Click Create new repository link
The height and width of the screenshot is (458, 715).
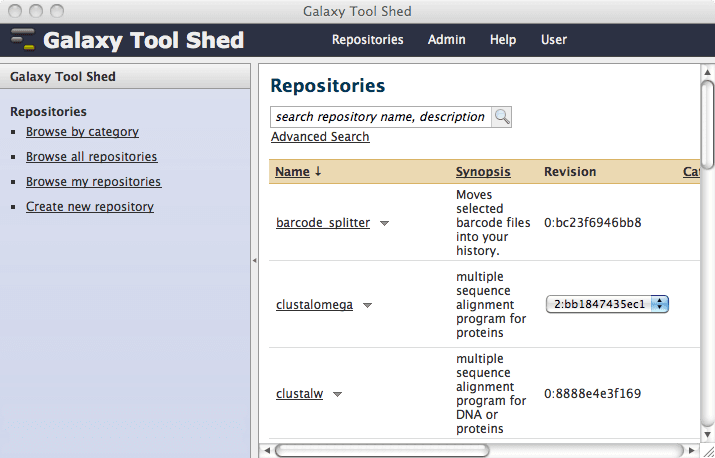pos(90,207)
